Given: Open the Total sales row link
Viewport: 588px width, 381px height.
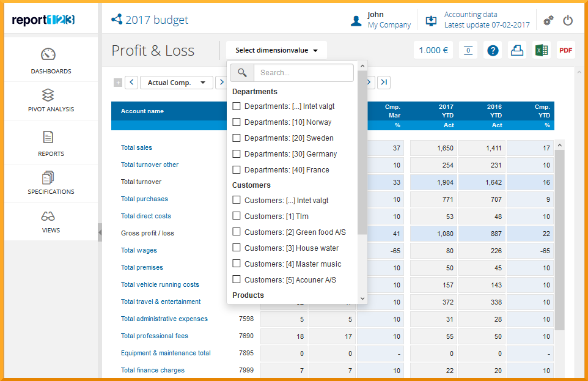Looking at the screenshot, I should pos(136,147).
